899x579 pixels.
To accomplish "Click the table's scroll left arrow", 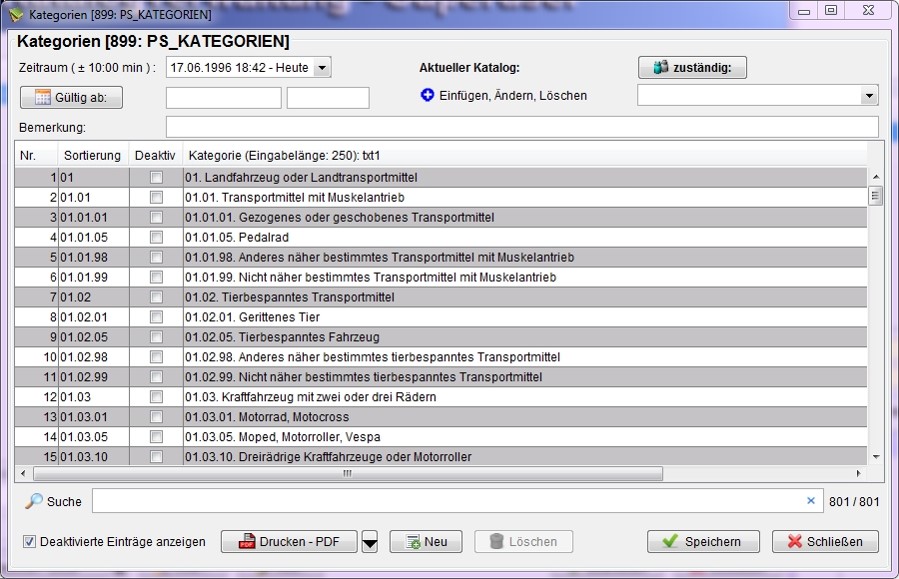I will tap(23, 474).
